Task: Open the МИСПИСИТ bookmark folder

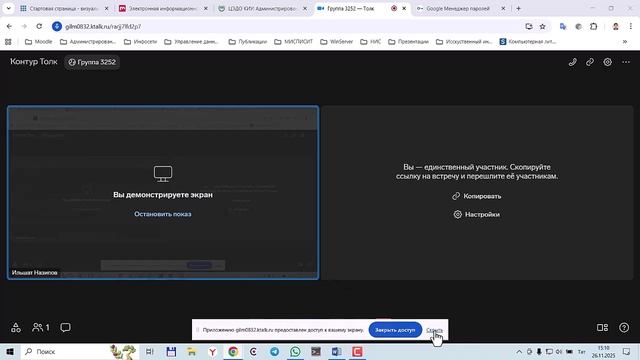Action: pos(293,42)
